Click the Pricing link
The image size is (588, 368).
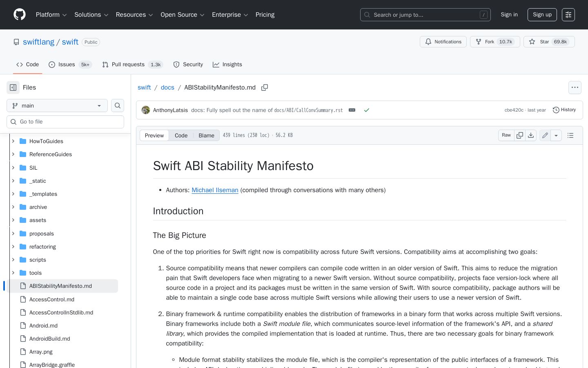[265, 15]
